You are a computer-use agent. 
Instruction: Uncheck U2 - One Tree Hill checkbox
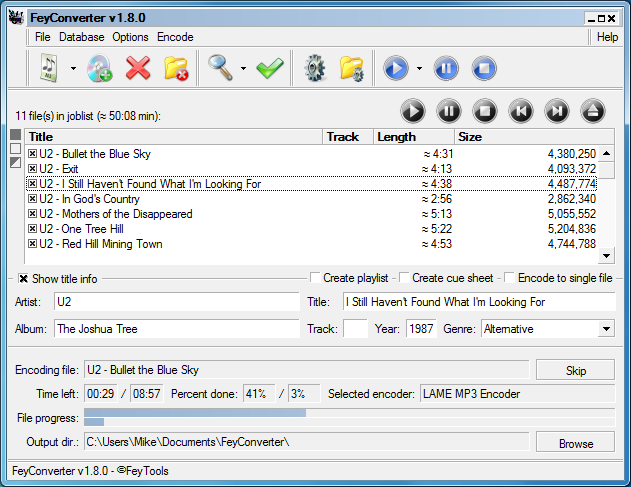click(33, 229)
